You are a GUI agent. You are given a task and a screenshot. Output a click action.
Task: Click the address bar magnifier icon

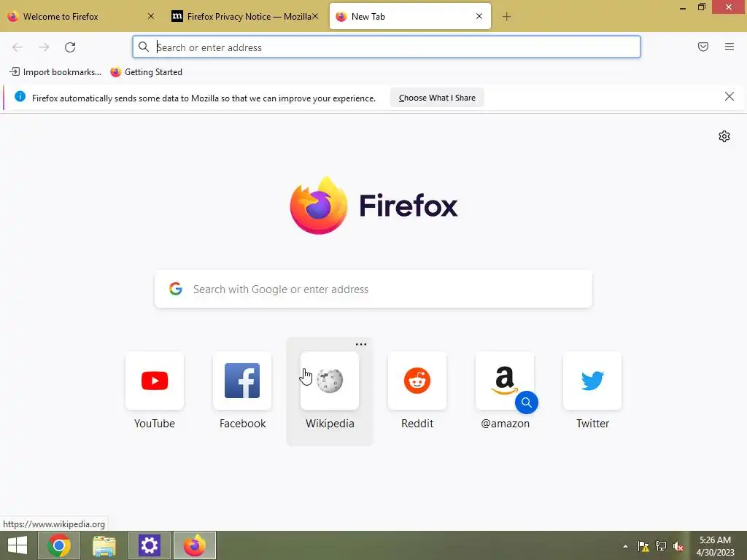point(144,47)
